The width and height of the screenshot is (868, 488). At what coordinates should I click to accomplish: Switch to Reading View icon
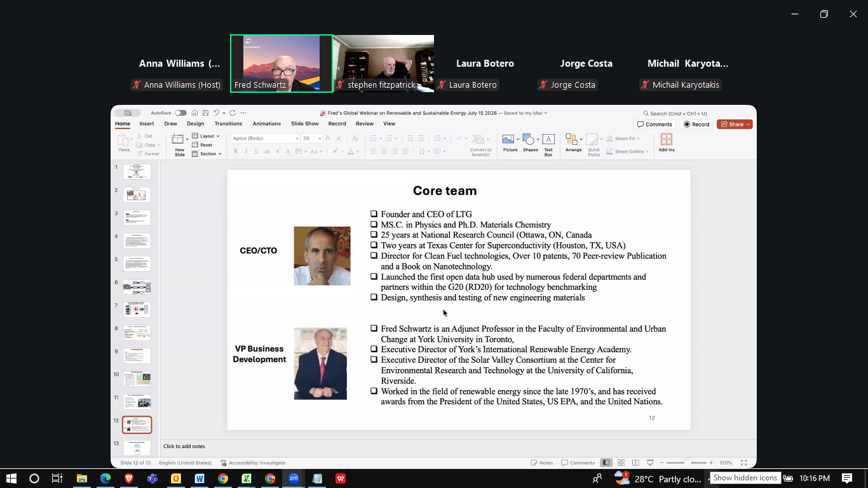(x=635, y=463)
